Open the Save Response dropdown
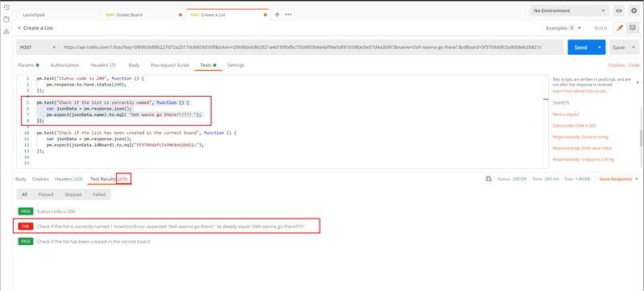The image size is (644, 291). [618, 179]
